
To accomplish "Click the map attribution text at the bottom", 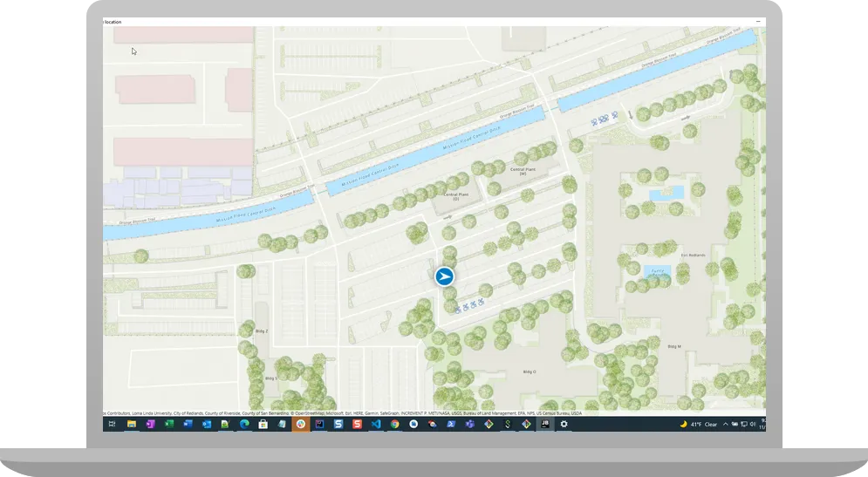I will click(x=343, y=413).
